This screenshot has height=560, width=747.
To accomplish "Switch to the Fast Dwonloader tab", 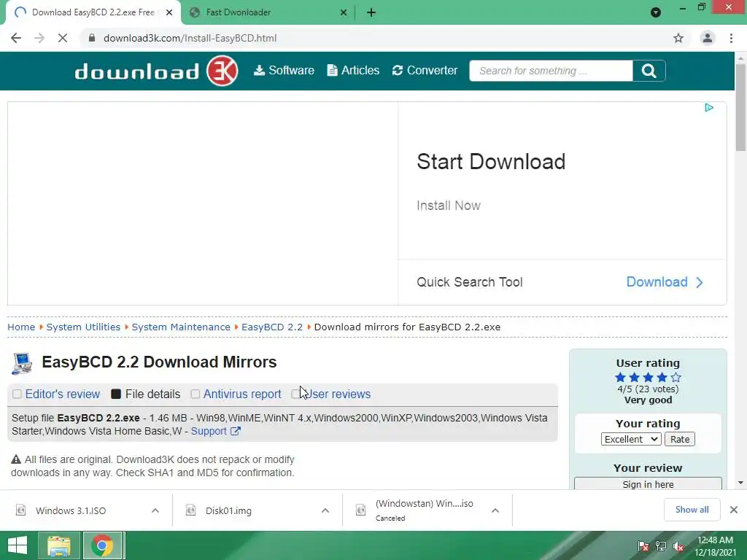I will pos(267,12).
